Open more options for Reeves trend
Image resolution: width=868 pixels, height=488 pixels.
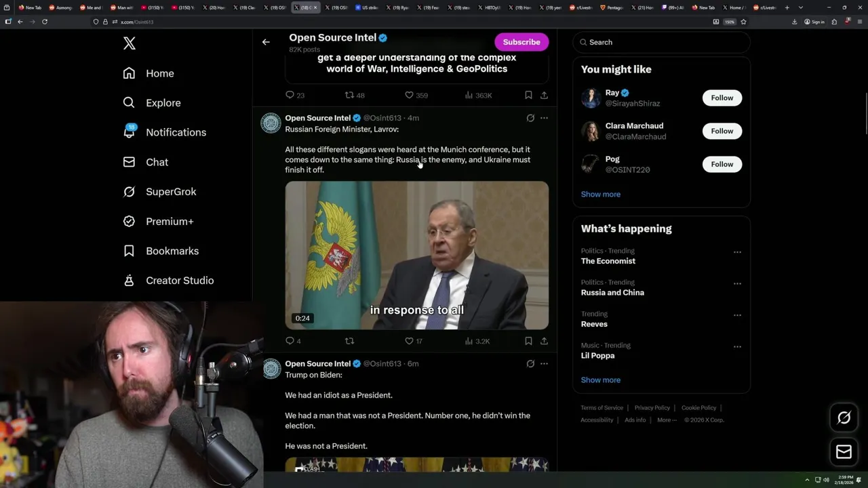point(737,315)
